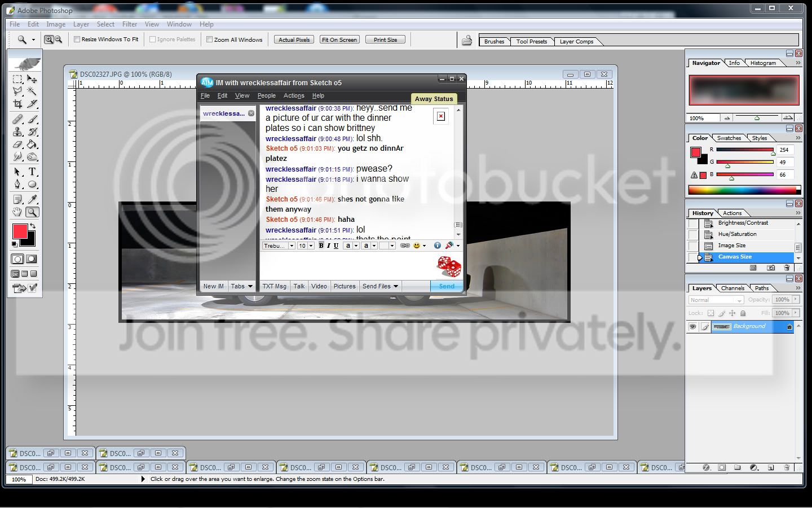The width and height of the screenshot is (812, 508).
Task: Open the Photoshop Image menu
Action: (56, 24)
